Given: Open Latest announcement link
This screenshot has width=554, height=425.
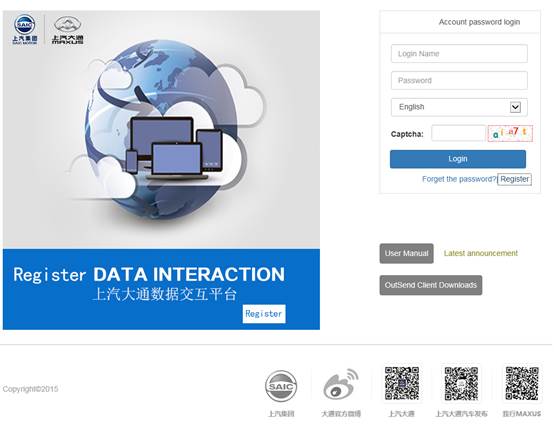Looking at the screenshot, I should click(x=481, y=253).
